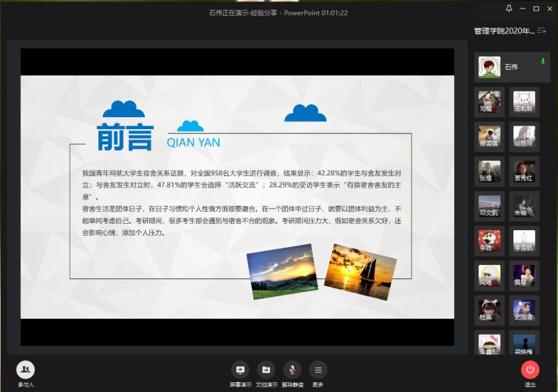Select participant 李雪凯 avatar

pos(524,240)
